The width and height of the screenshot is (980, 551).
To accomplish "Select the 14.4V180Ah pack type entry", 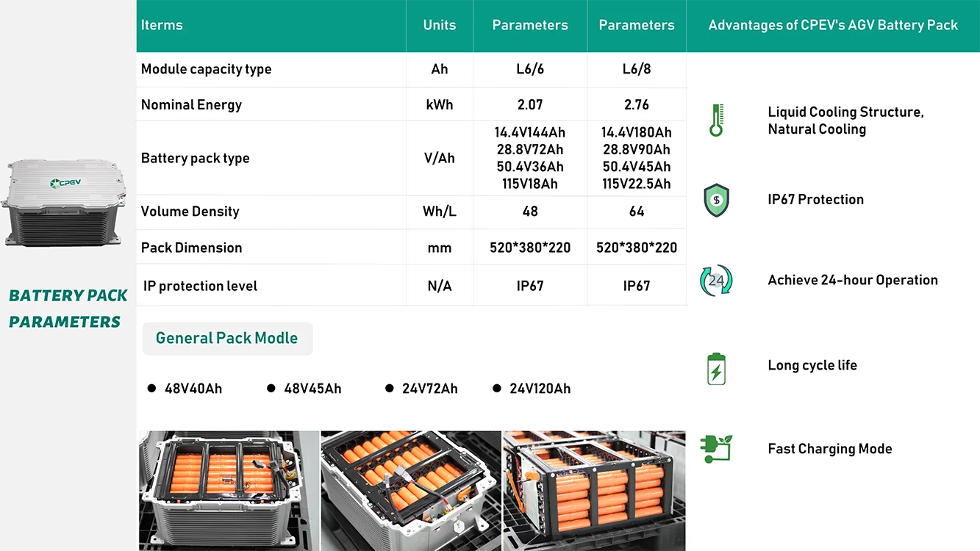I will pyautogui.click(x=637, y=133).
